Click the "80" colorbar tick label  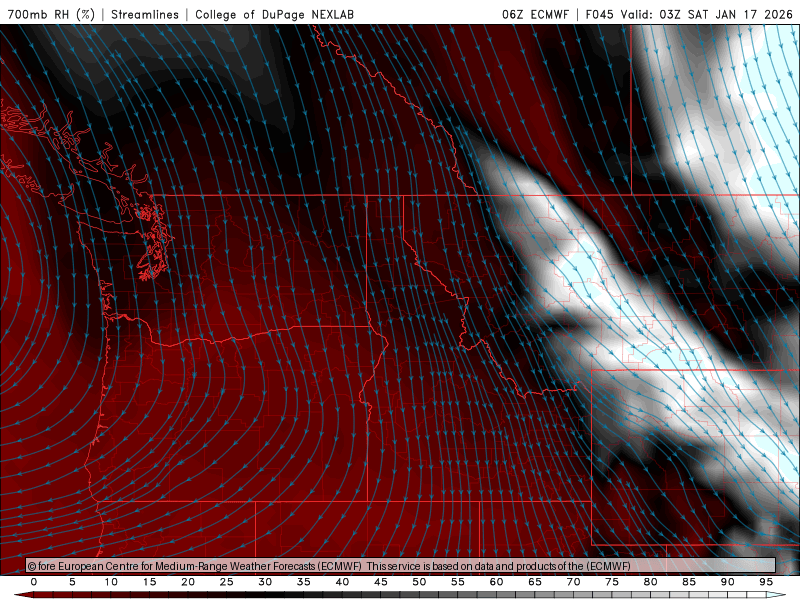pos(651,582)
